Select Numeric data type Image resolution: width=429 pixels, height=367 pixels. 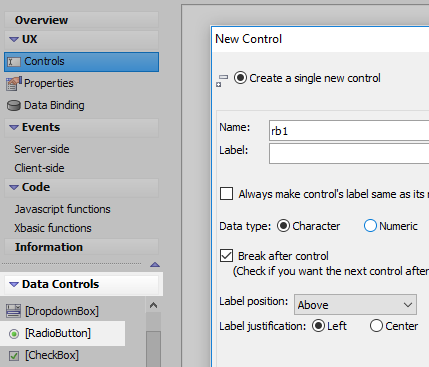[370, 226]
